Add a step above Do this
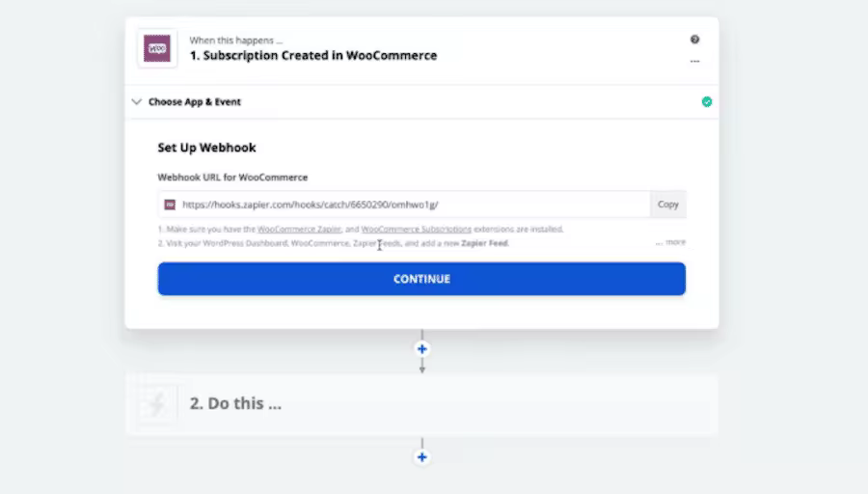This screenshot has height=494, width=868. [x=421, y=349]
